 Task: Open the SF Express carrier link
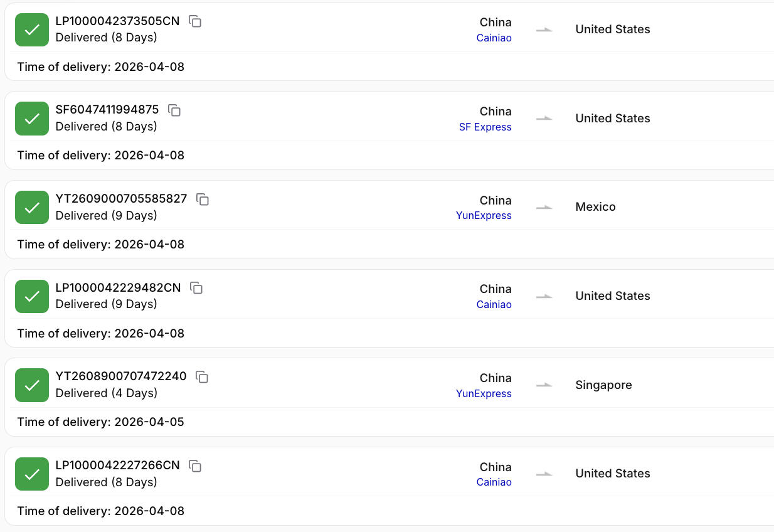pos(485,127)
